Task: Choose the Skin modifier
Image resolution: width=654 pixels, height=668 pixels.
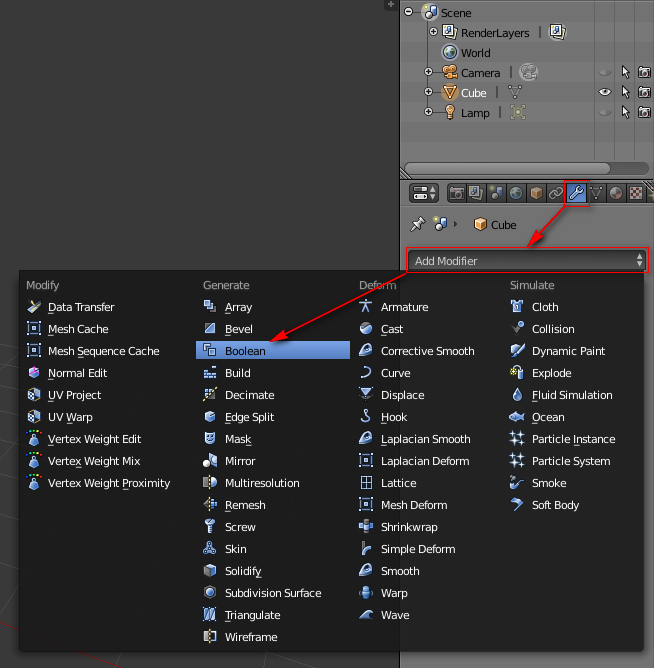Action: coord(273,549)
